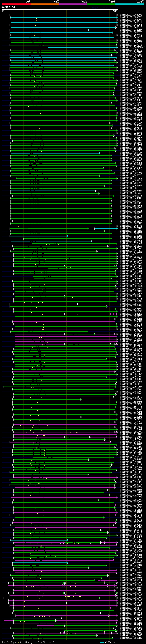Viewport: 146px width, 644px height.
Task: Click the UniRef100_Q41453 entry
Action: (x=131, y=82)
